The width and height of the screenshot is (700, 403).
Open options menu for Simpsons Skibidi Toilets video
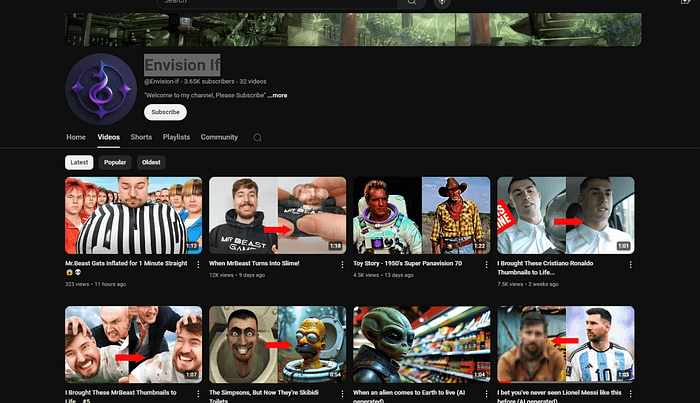pyautogui.click(x=342, y=394)
